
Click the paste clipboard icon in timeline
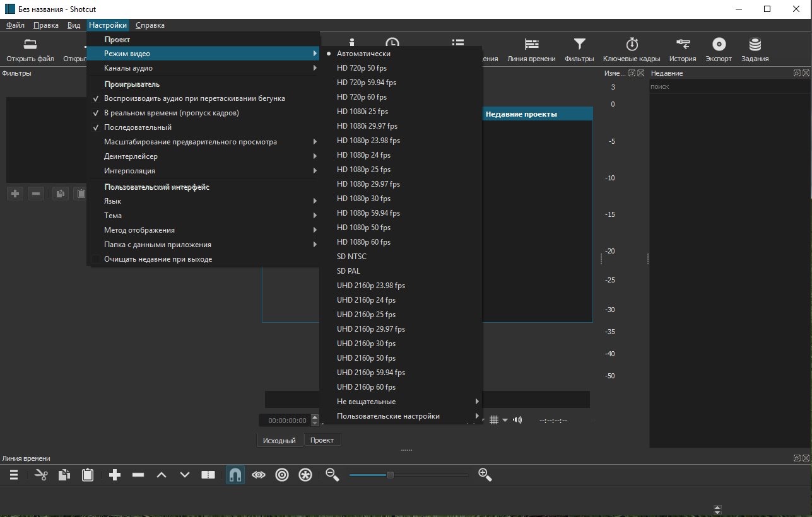[88, 475]
